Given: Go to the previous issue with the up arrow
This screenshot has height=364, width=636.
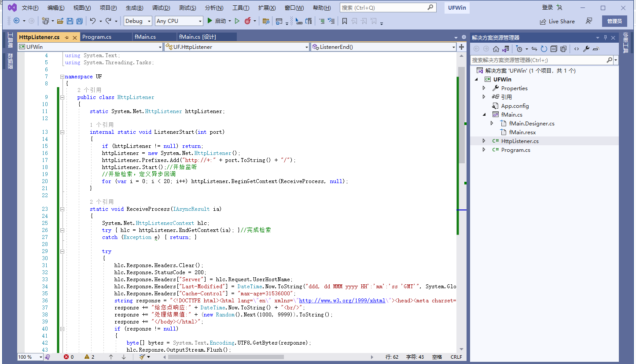Looking at the screenshot, I should click(111, 357).
